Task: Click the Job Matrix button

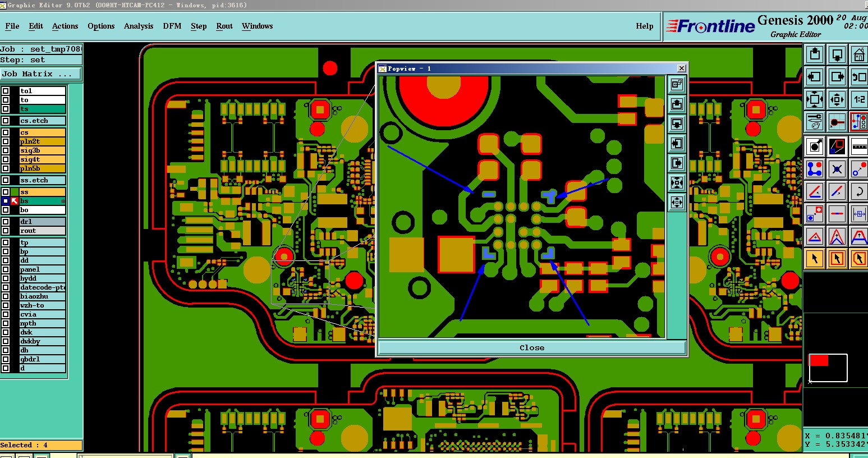Action: pyautogui.click(x=41, y=74)
